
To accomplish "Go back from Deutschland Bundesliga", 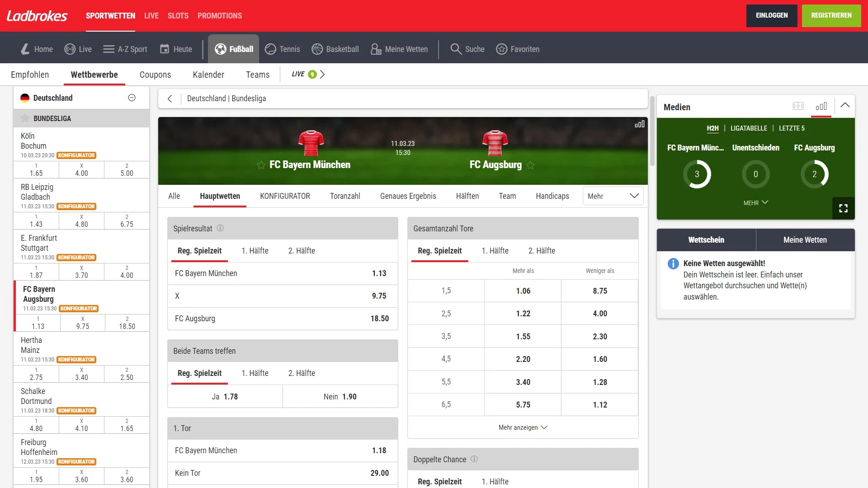I will [x=170, y=99].
